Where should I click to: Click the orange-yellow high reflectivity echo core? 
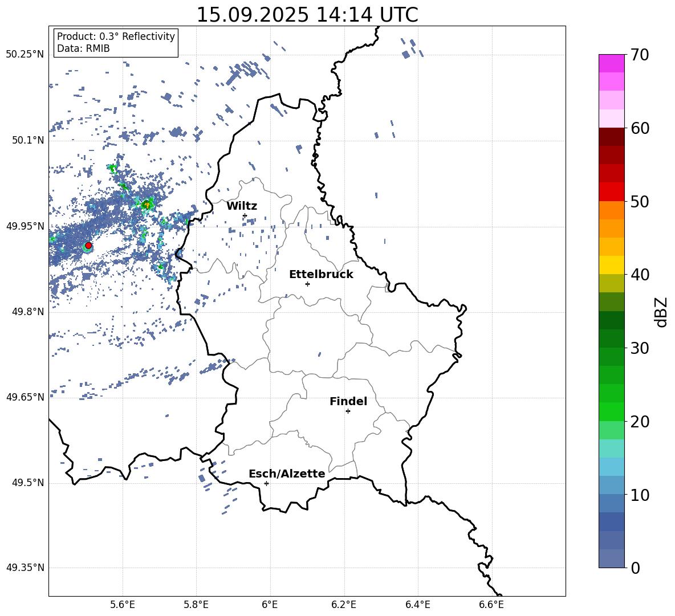(x=147, y=205)
